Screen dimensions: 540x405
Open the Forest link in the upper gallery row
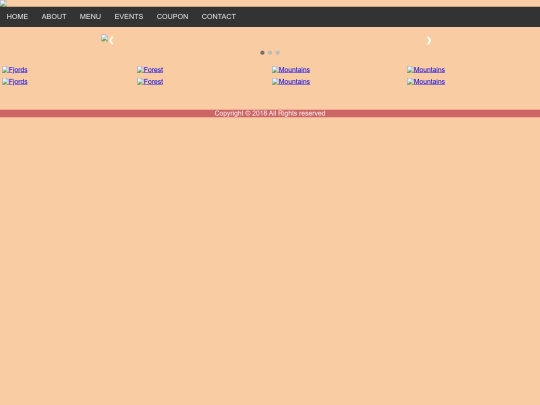tap(150, 70)
